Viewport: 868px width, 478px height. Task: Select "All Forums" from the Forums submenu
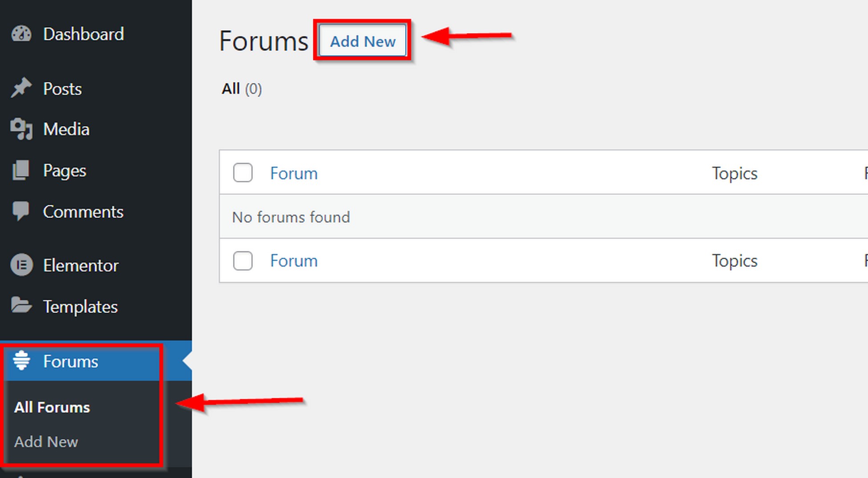click(x=52, y=407)
